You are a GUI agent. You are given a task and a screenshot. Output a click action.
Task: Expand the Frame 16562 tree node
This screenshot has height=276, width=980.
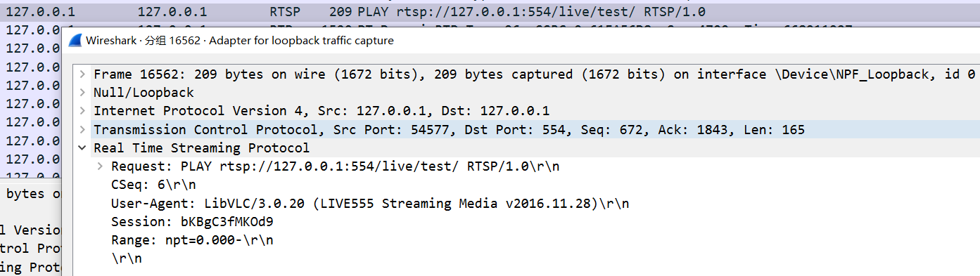point(83,74)
